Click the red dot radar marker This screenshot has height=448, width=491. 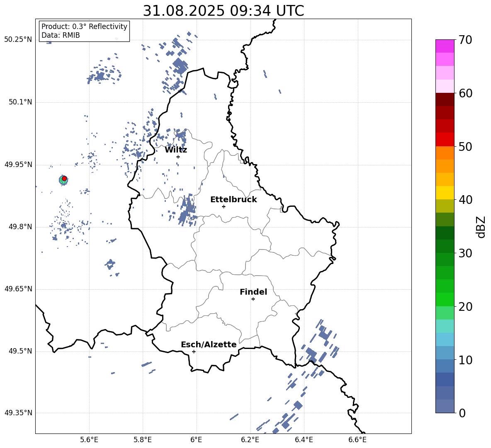click(x=64, y=179)
